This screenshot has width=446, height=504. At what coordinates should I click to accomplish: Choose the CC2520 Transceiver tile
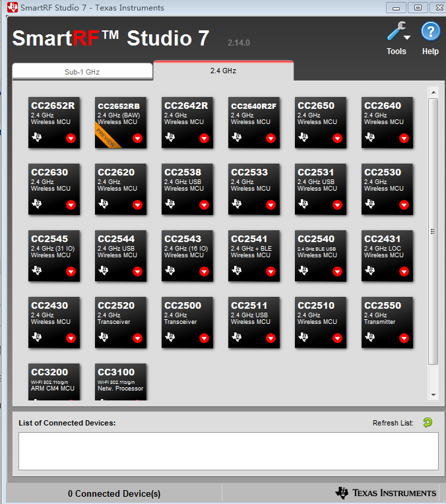coord(121,322)
